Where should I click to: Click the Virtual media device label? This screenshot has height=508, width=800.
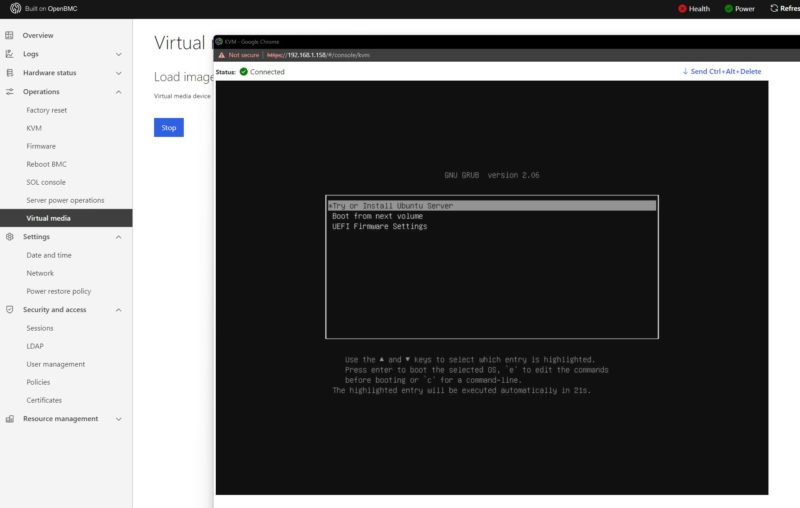182,96
